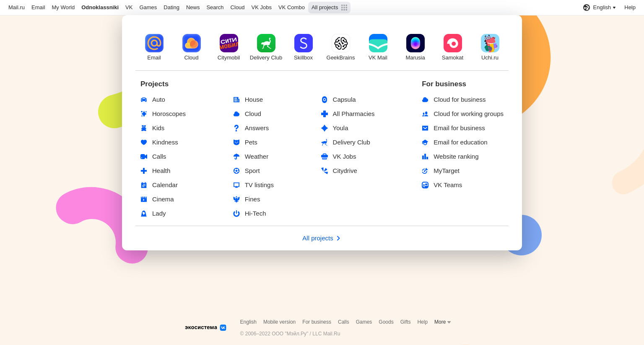This screenshot has height=345, width=644.
Task: Open the Cloud app icon in the top row
Action: tap(192, 43)
